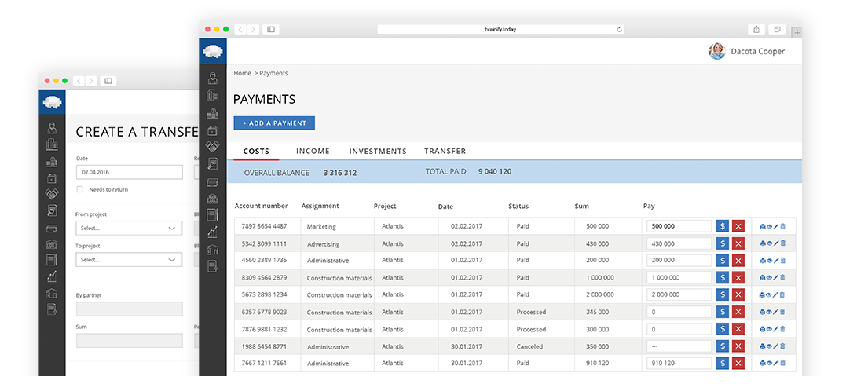Switch to the Transfer tab
The width and height of the screenshot is (868, 384).
click(x=445, y=151)
